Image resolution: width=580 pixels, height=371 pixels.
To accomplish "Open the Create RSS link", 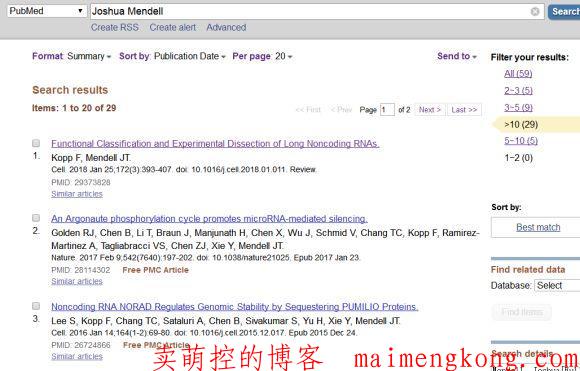I will (x=115, y=27).
